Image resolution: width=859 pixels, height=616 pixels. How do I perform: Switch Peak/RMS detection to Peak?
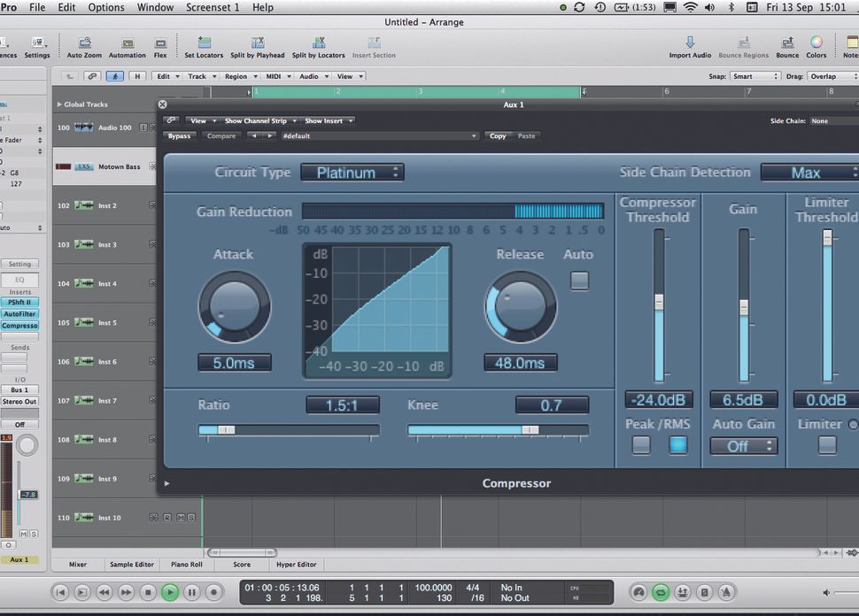click(640, 445)
